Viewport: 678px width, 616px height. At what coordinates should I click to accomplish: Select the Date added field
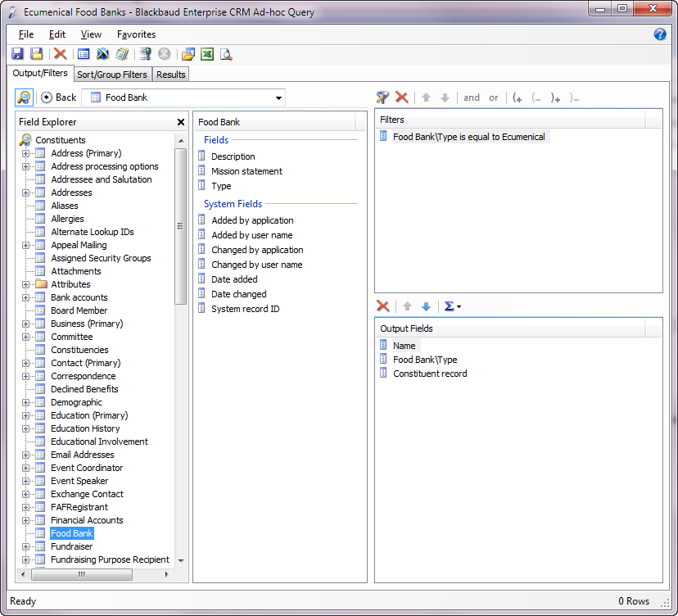pyautogui.click(x=234, y=279)
